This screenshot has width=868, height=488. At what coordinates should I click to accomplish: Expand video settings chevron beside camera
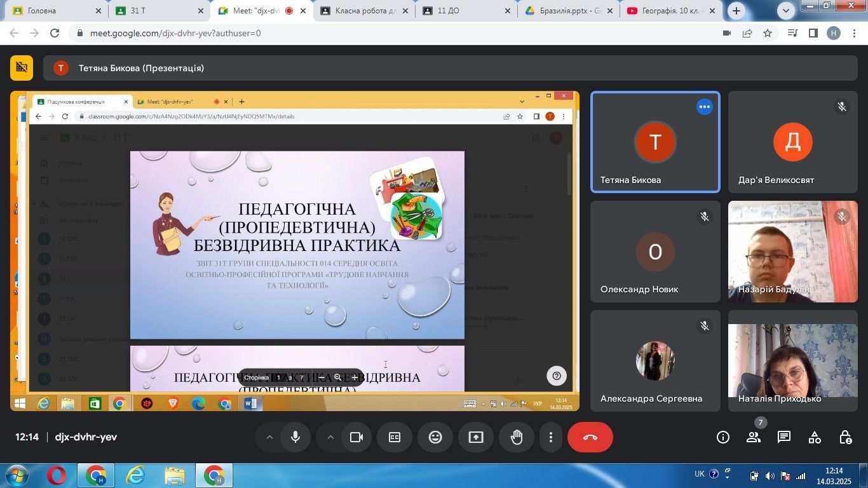330,437
